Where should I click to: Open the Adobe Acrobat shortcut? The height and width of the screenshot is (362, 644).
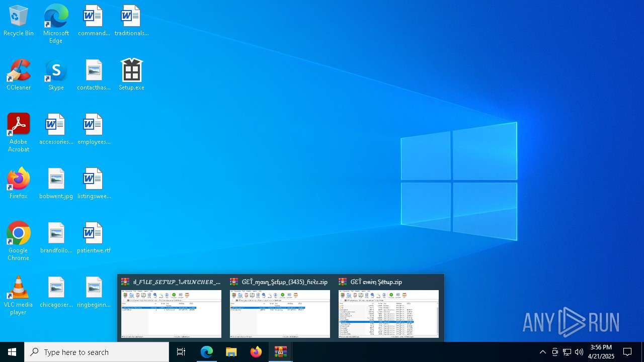pyautogui.click(x=19, y=133)
